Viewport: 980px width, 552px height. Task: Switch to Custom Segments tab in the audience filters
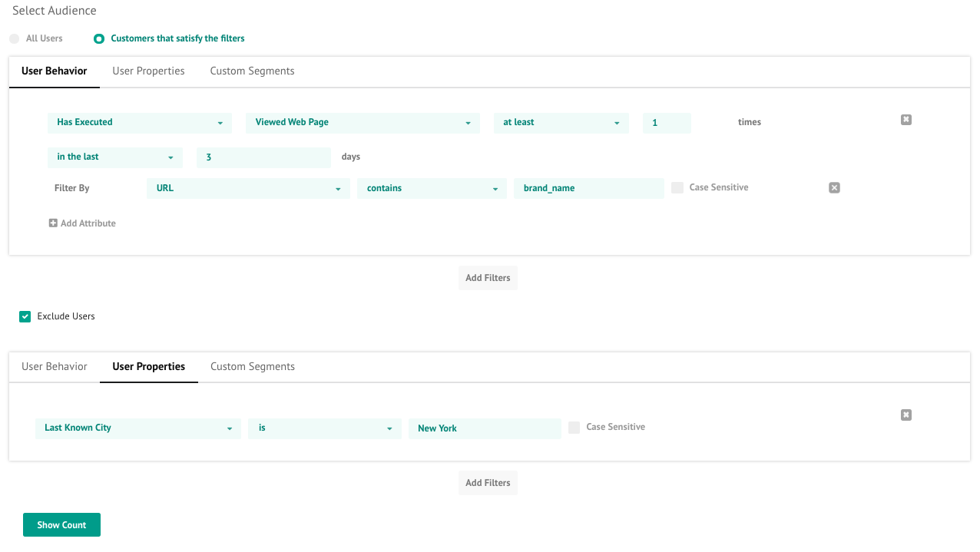pos(252,71)
